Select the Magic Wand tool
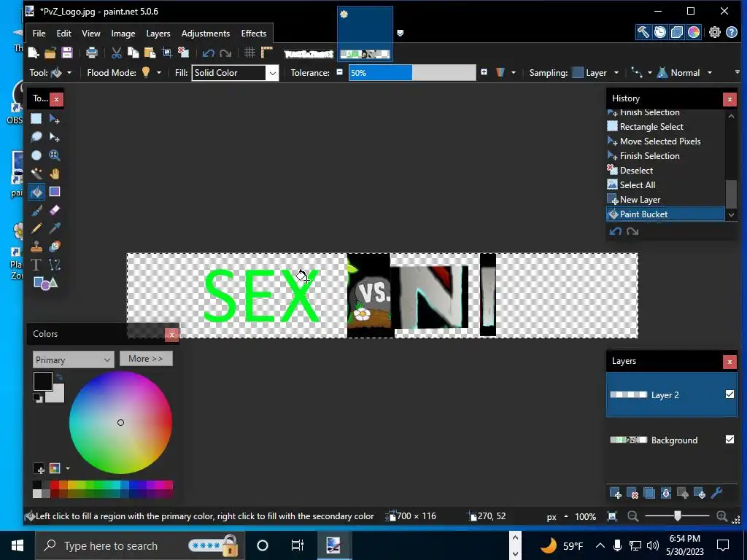The image size is (747, 560). point(36,174)
